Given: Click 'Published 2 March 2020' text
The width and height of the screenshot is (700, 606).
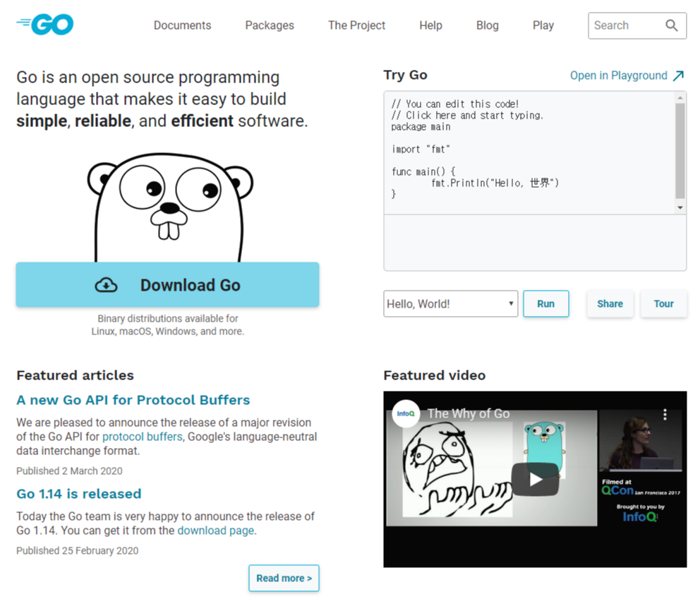Looking at the screenshot, I should [69, 471].
